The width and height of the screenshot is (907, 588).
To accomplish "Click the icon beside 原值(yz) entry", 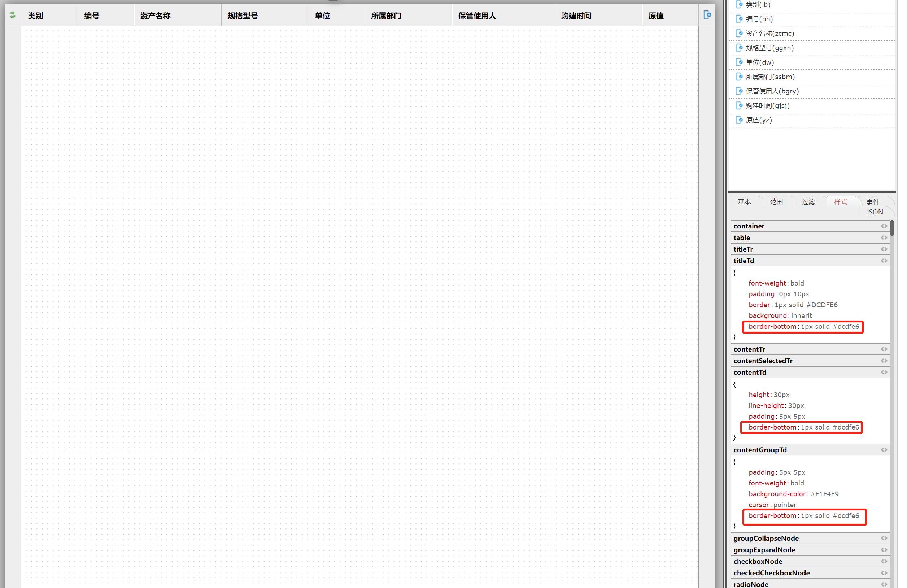I will (x=739, y=120).
